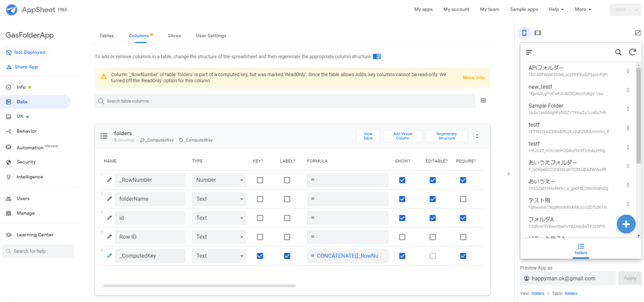Check REQUIRE? for id column
Screen dimensions: 644x302
pyautogui.click(x=463, y=218)
